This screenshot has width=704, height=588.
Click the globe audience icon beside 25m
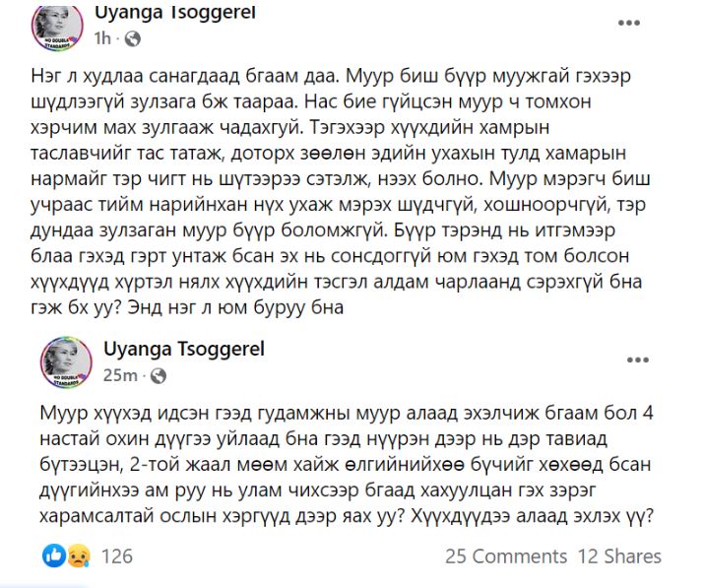pyautogui.click(x=160, y=375)
